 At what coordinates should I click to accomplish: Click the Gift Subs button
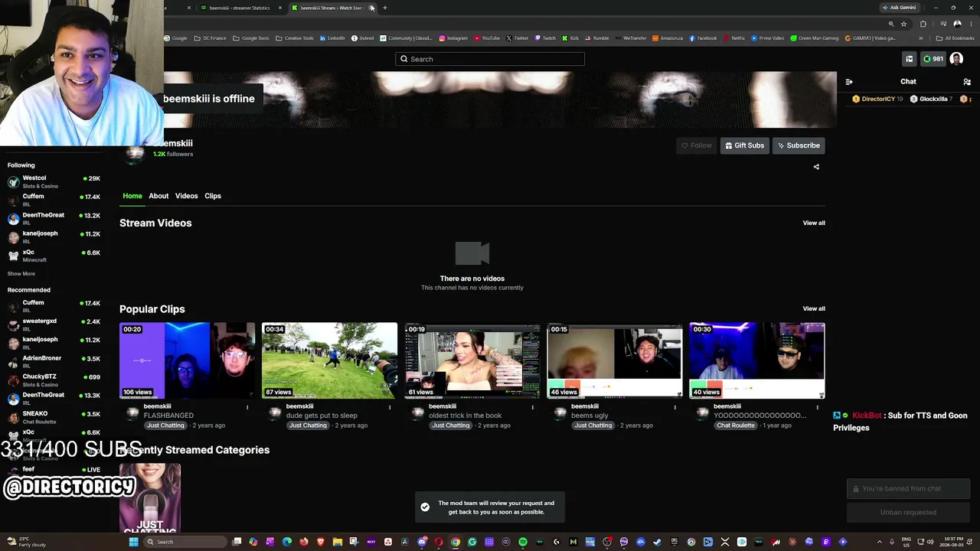click(x=745, y=145)
